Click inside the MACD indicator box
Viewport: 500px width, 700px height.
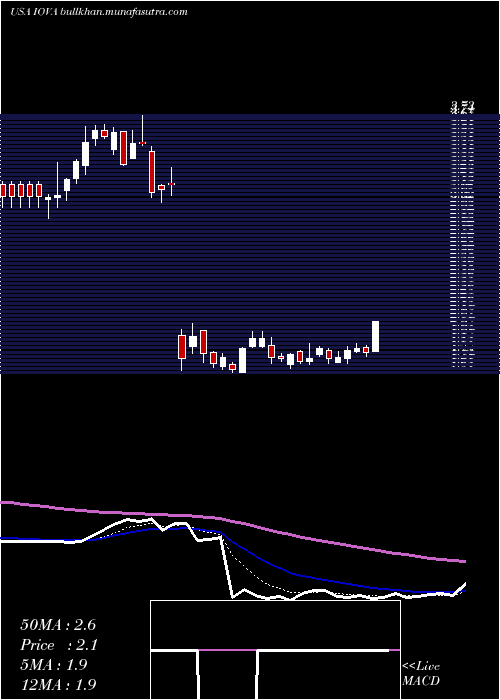[275, 650]
